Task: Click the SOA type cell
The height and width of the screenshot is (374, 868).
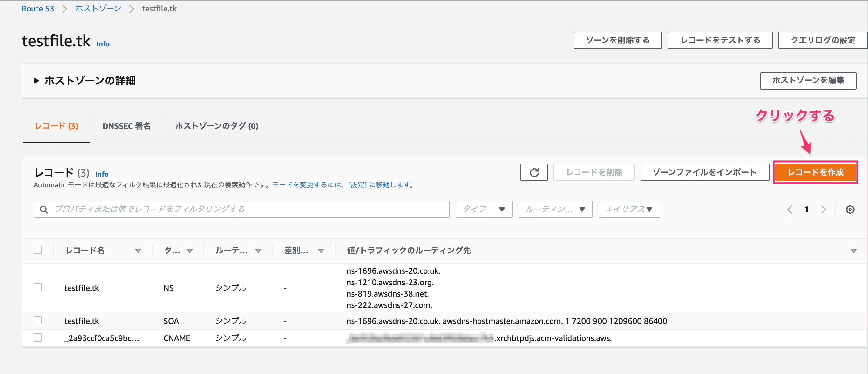Action: 171,321
